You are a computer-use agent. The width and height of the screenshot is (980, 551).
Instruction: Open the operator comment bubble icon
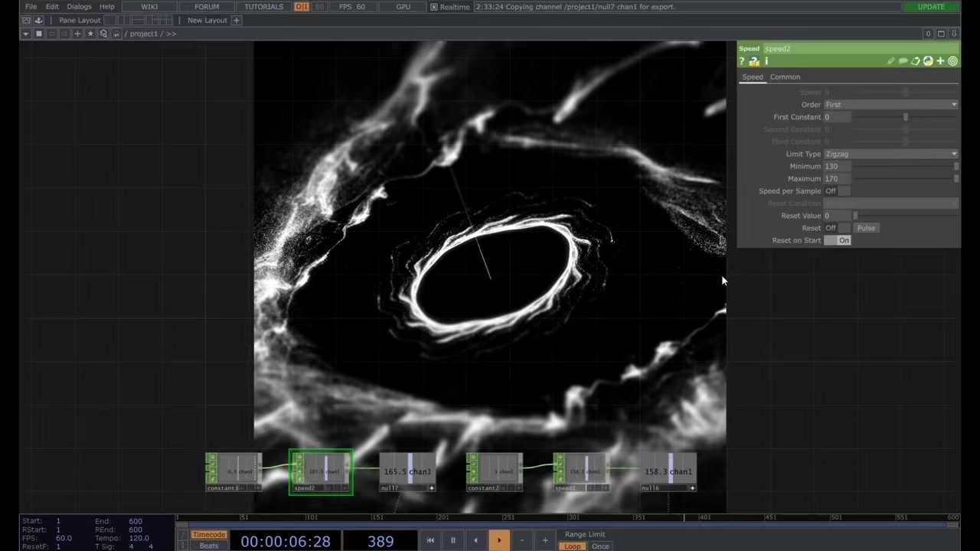[x=903, y=61]
